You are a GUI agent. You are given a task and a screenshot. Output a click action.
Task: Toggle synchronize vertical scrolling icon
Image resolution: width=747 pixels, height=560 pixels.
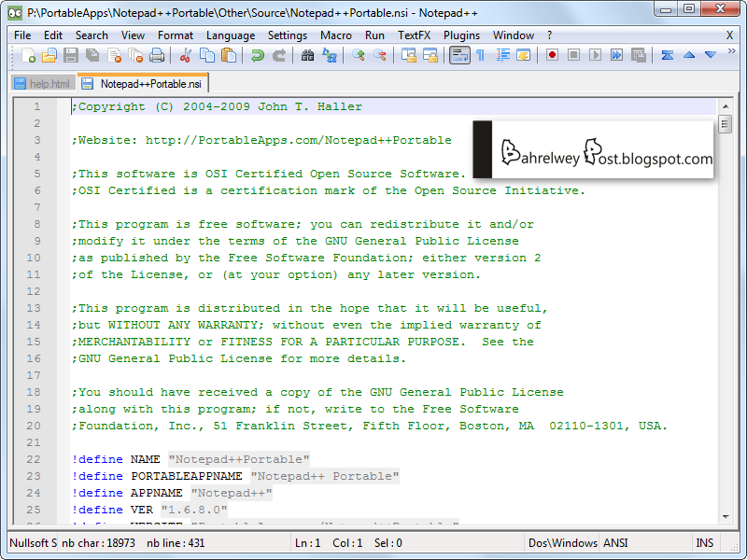(x=408, y=56)
